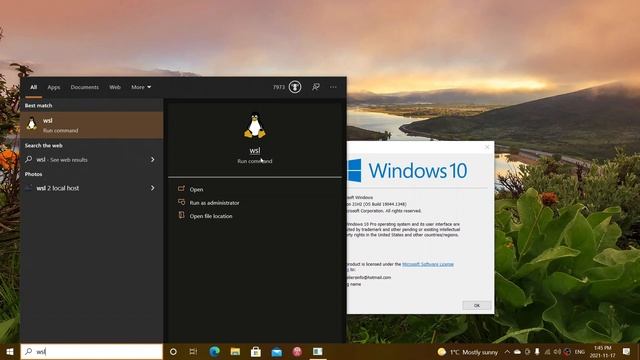Click the search box containing wsl
Image resolution: width=640 pixels, height=360 pixels.
tap(92, 351)
